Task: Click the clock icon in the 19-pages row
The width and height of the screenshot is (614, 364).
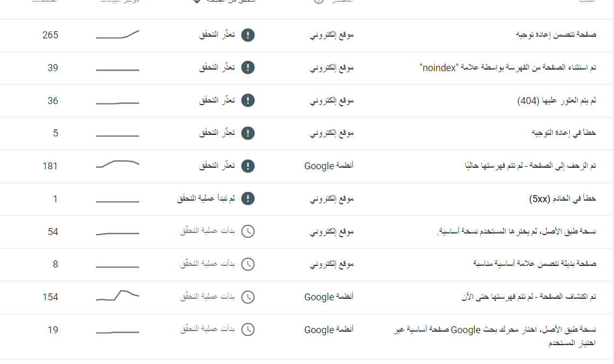Action: click(x=248, y=329)
